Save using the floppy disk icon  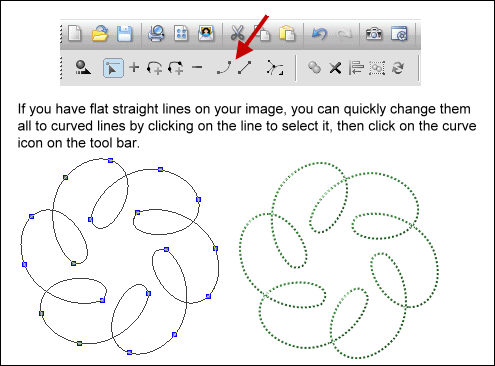click(124, 34)
